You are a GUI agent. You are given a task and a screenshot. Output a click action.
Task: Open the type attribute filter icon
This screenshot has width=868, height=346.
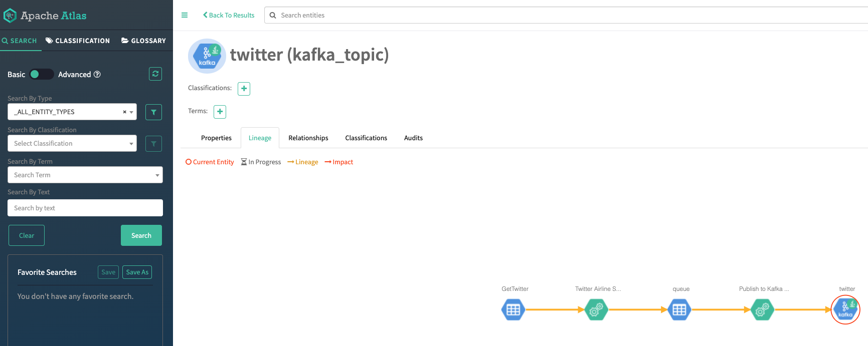pyautogui.click(x=153, y=112)
